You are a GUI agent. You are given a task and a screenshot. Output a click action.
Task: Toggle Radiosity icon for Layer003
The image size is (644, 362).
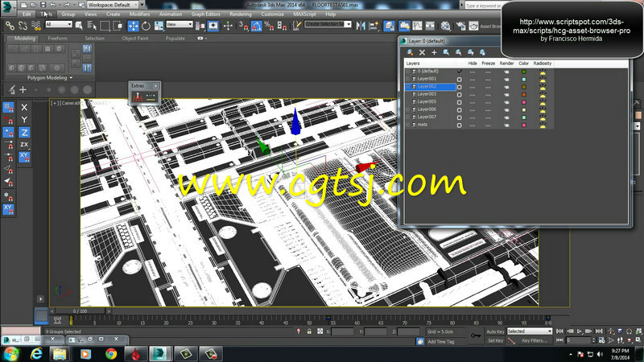click(x=543, y=95)
